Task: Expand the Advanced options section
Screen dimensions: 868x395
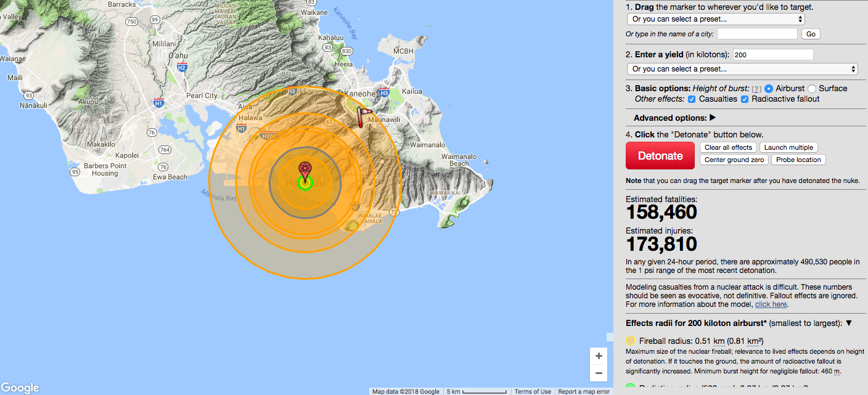Action: [x=674, y=118]
